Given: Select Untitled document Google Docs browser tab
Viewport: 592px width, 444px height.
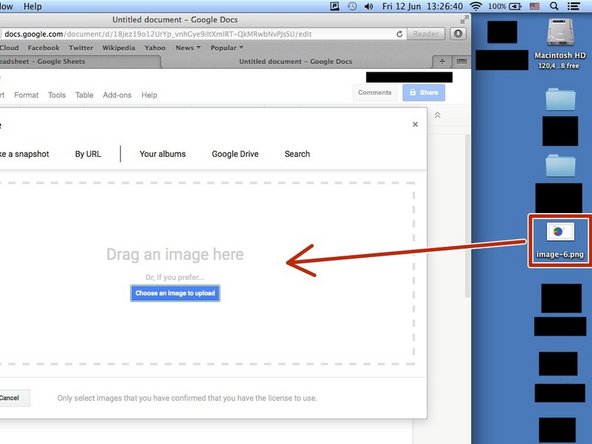Looking at the screenshot, I should click(x=296, y=62).
